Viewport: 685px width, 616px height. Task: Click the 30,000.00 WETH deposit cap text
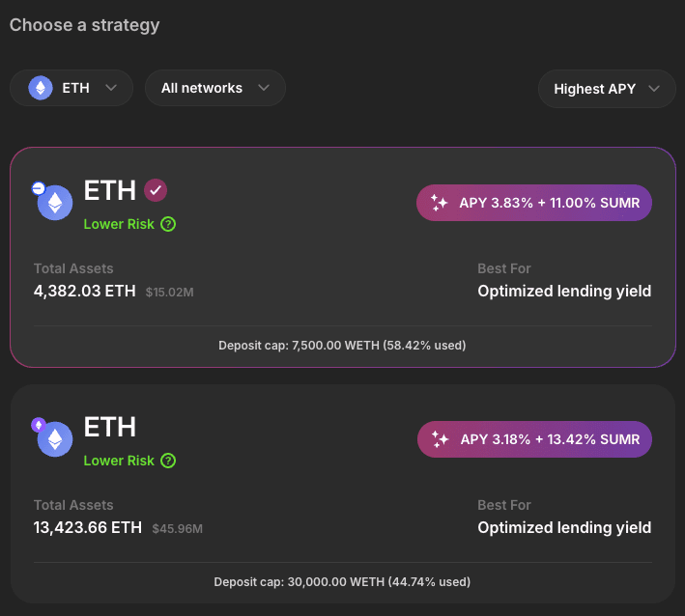342,582
